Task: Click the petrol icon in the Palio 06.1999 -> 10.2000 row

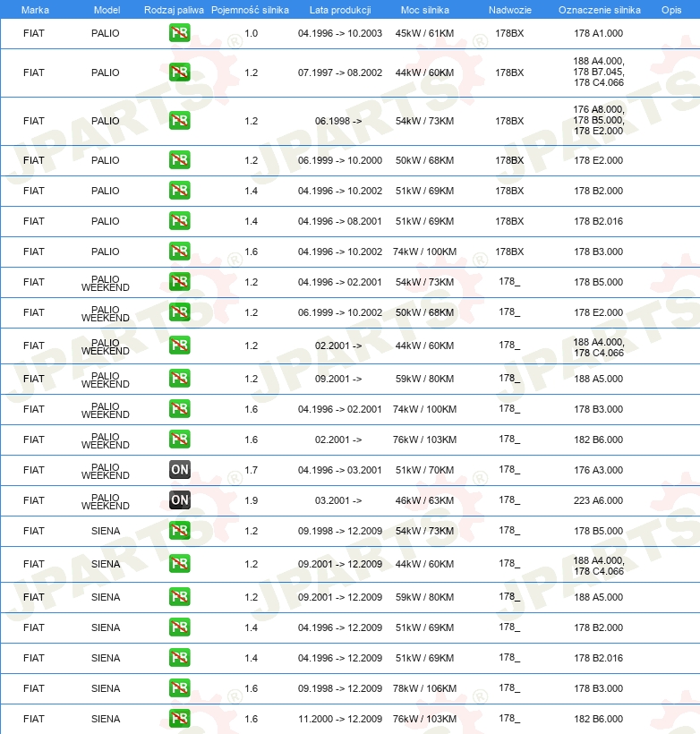Action: 179,159
